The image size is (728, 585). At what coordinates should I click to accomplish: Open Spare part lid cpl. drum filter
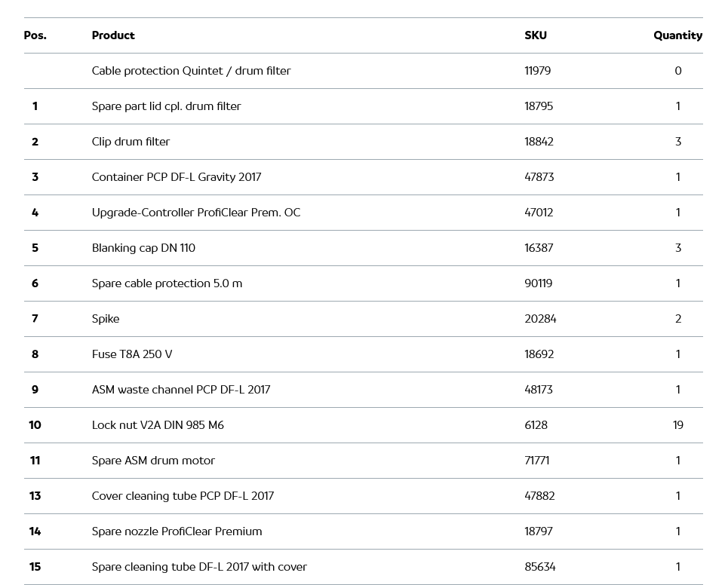tap(166, 106)
